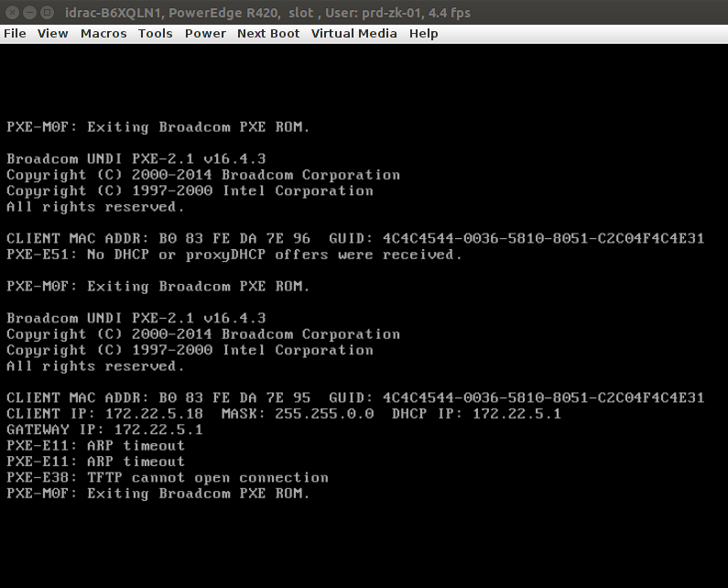
Task: Open the File menu
Action: tap(15, 34)
